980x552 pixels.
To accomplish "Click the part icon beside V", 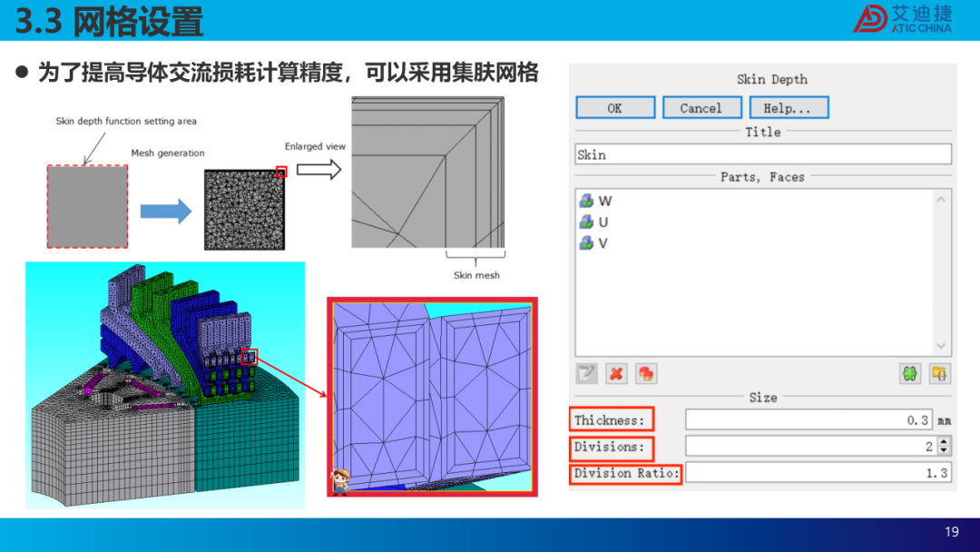I will [586, 243].
